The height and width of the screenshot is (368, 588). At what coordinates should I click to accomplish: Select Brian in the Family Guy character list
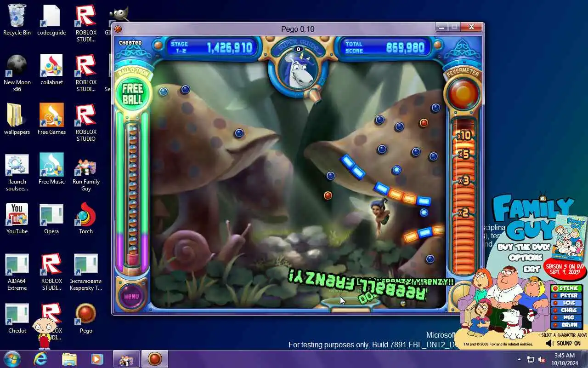[x=566, y=325]
